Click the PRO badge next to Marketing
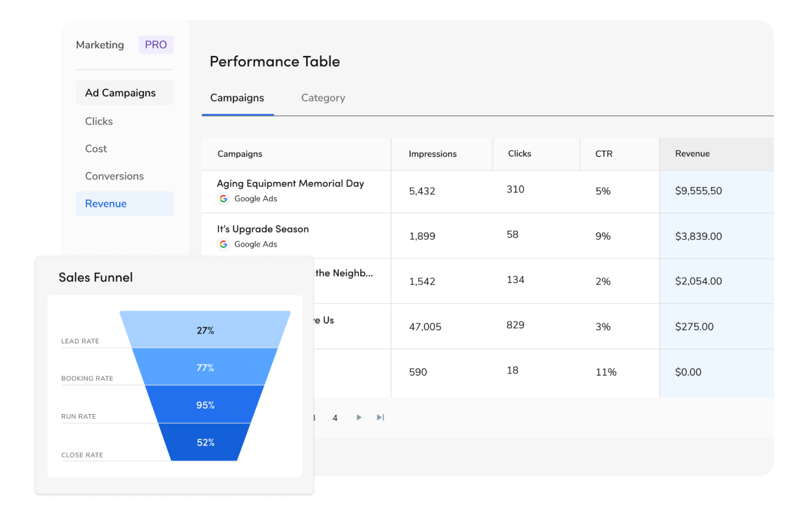The height and width of the screenshot is (516, 812). coord(155,45)
